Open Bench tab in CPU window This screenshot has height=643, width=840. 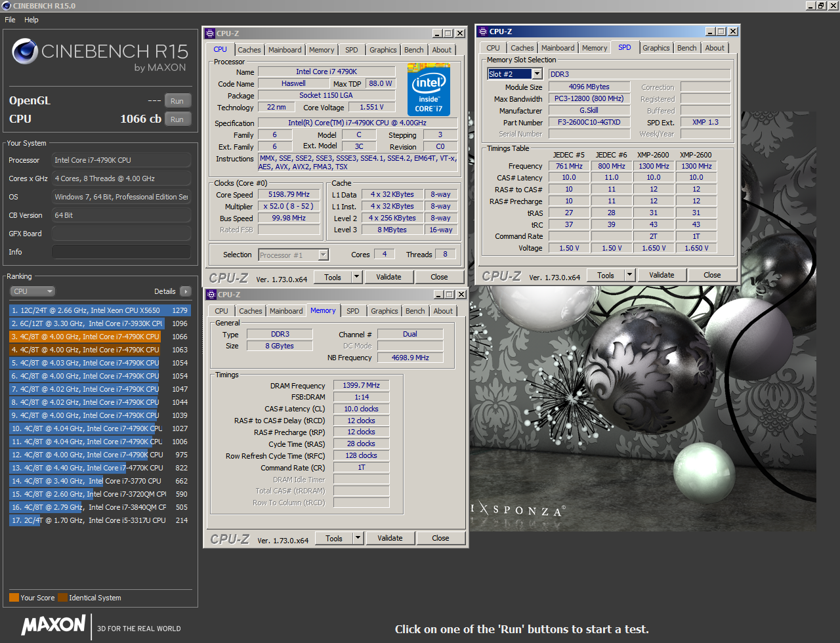413,50
